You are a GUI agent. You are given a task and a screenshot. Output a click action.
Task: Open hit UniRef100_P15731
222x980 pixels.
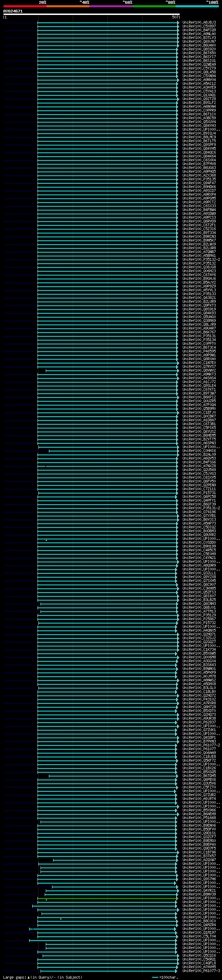tap(199, 493)
